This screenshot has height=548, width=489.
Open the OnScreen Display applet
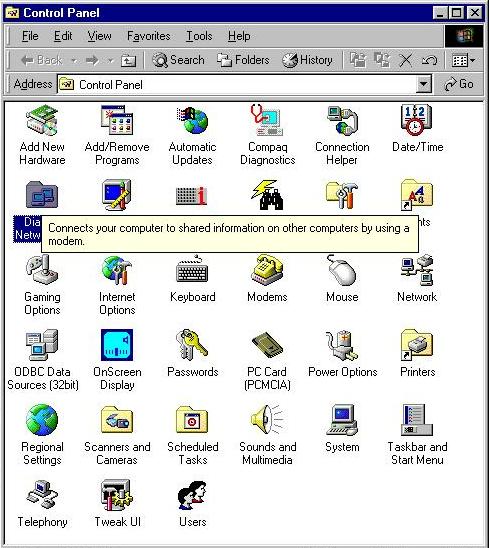click(x=117, y=345)
